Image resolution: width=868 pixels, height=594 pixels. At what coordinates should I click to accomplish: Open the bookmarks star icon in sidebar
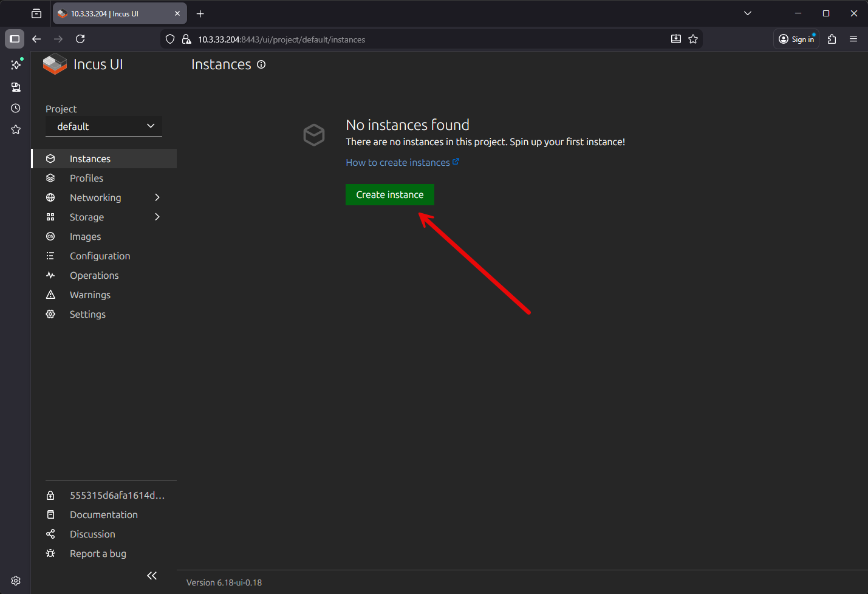[x=16, y=129]
